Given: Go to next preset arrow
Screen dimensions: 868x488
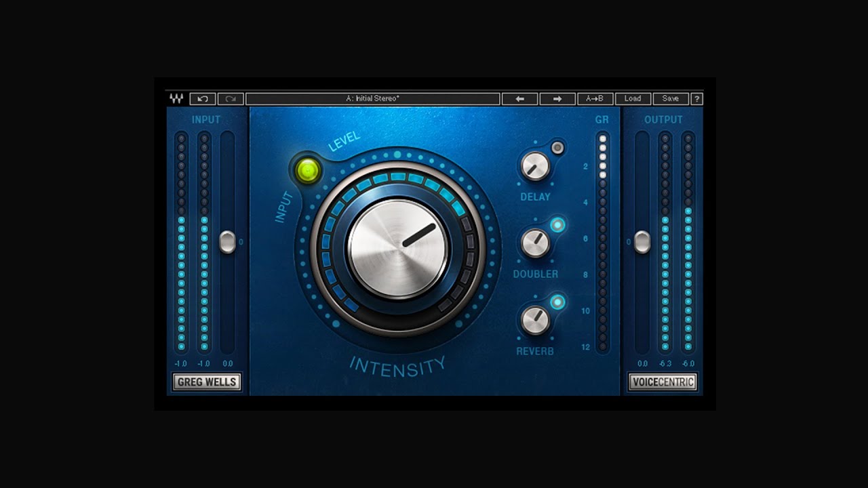Looking at the screenshot, I should pyautogui.click(x=557, y=99).
